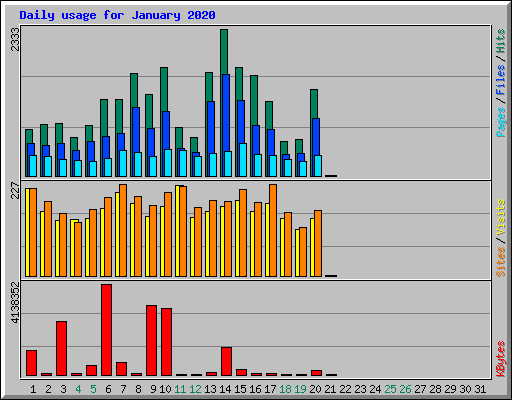Viewport: 512px width, 400px height.
Task: Click day label "6" on the x-axis
Action: tap(108, 389)
